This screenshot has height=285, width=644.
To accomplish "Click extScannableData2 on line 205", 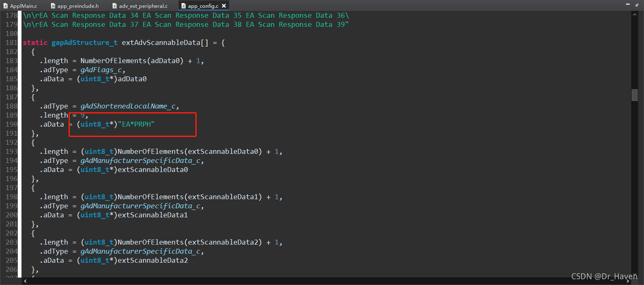I will tap(152, 260).
